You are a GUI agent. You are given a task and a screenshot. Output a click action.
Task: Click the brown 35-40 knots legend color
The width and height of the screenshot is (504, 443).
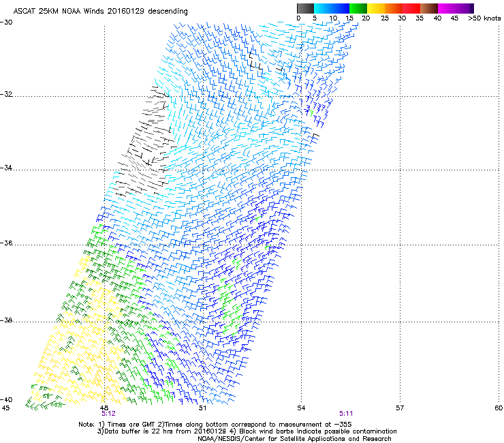[x=429, y=8]
